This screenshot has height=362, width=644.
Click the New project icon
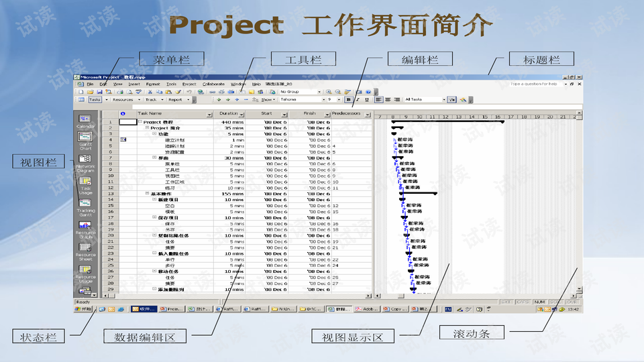coord(81,92)
